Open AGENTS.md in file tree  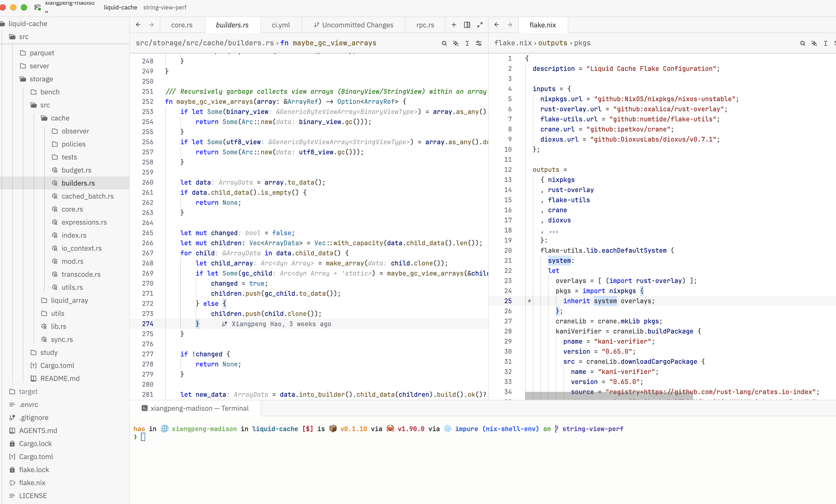click(x=38, y=430)
